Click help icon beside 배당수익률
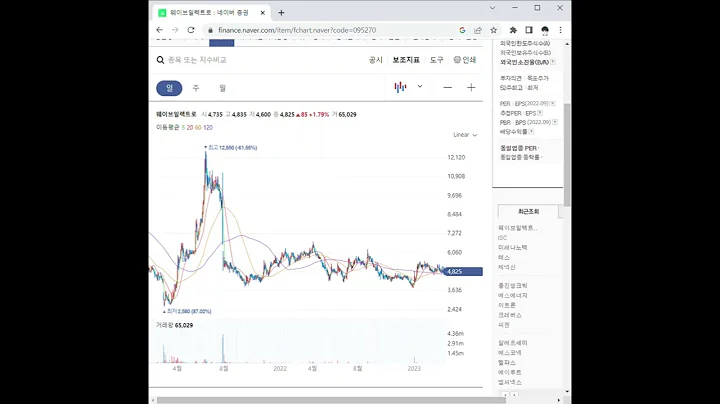Screen dimensions: 720x404 (x=531, y=131)
